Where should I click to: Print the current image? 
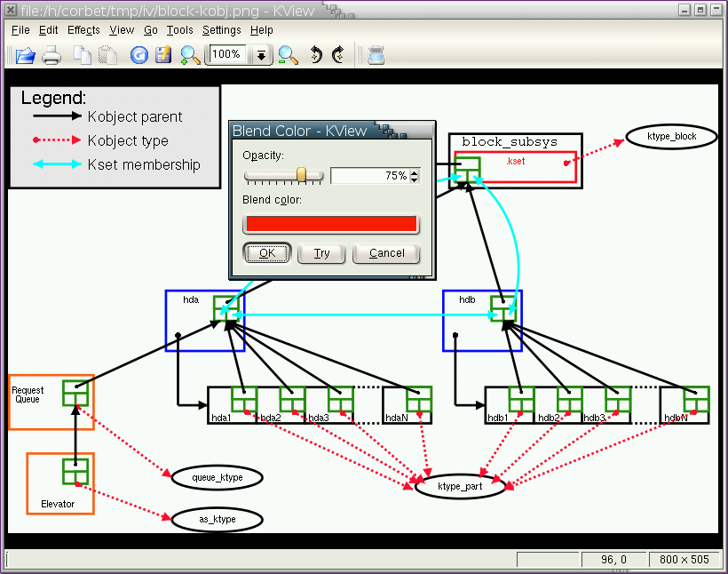[x=51, y=54]
